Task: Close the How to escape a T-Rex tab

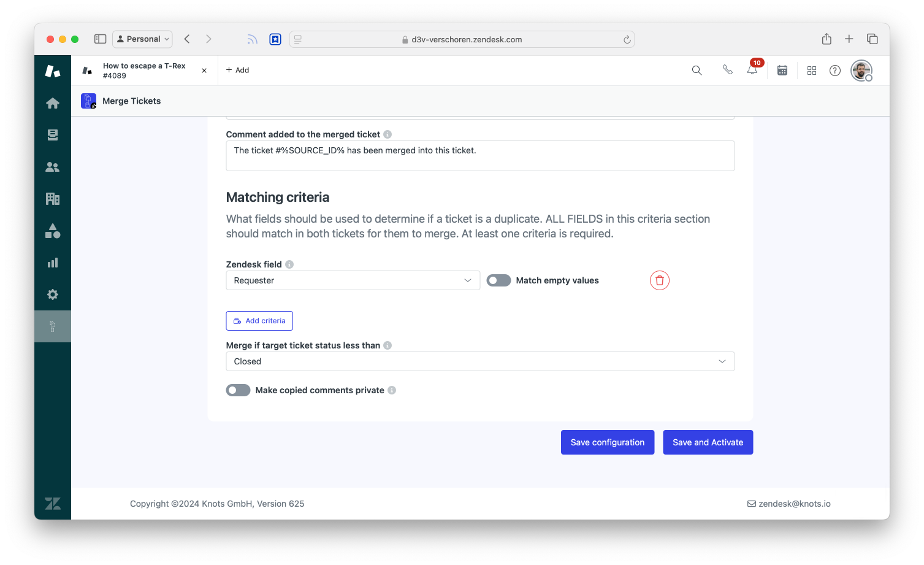Action: pyautogui.click(x=204, y=71)
